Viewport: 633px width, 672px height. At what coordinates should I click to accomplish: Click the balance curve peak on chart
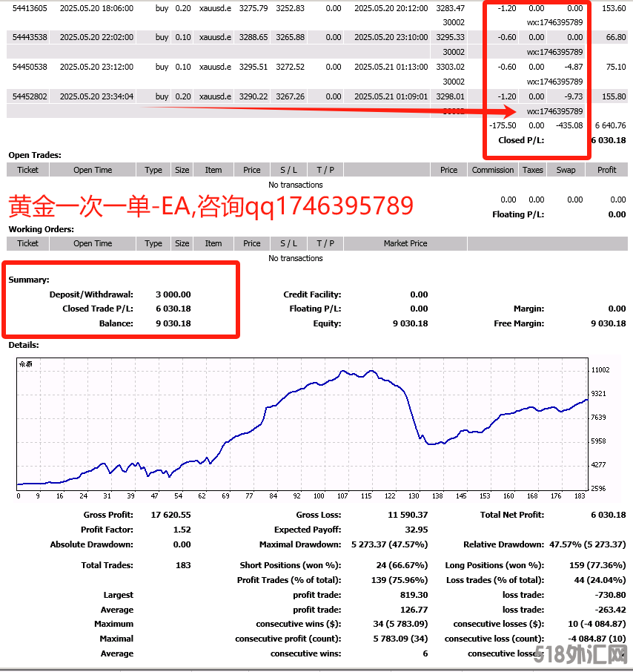click(x=342, y=371)
